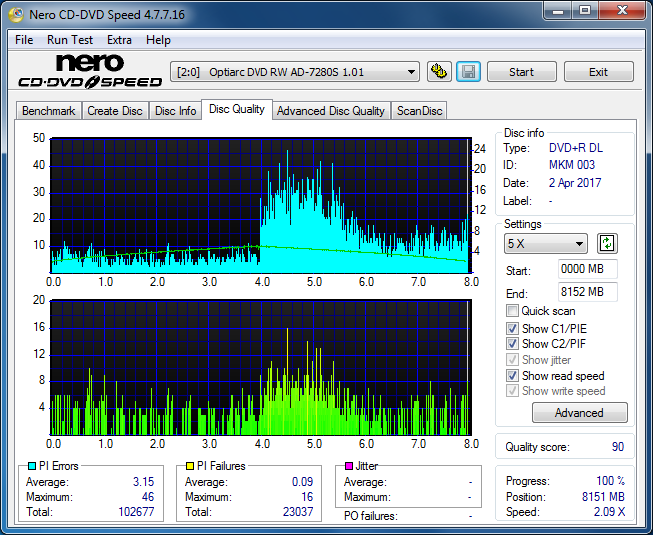Close the Nero CD-DVD Speed window
This screenshot has height=535, width=653.
622,11
